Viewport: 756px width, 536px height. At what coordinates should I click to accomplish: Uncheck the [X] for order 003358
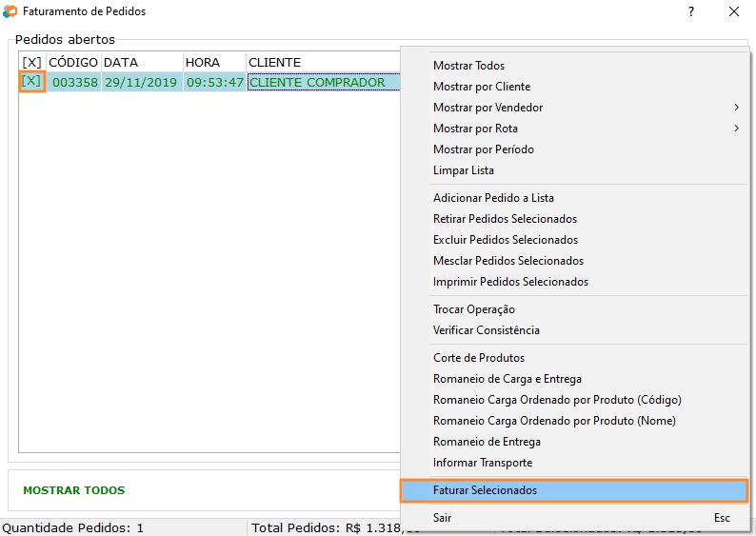point(31,82)
